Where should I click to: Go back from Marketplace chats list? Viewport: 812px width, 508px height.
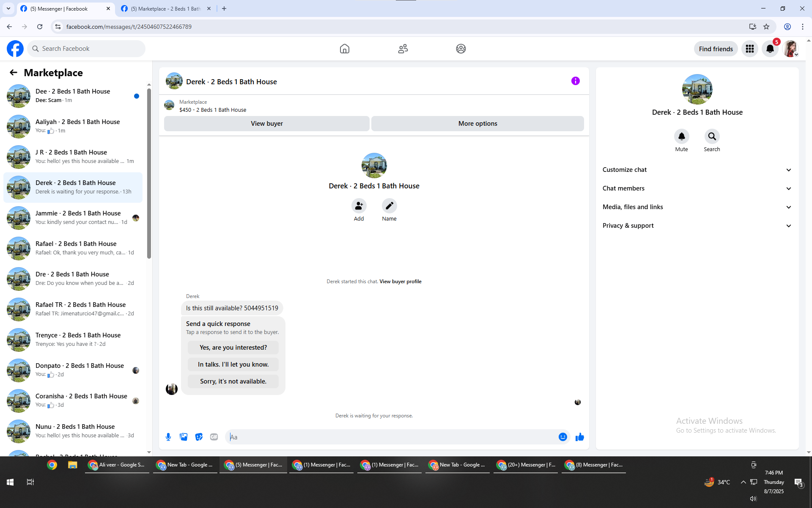[14, 72]
